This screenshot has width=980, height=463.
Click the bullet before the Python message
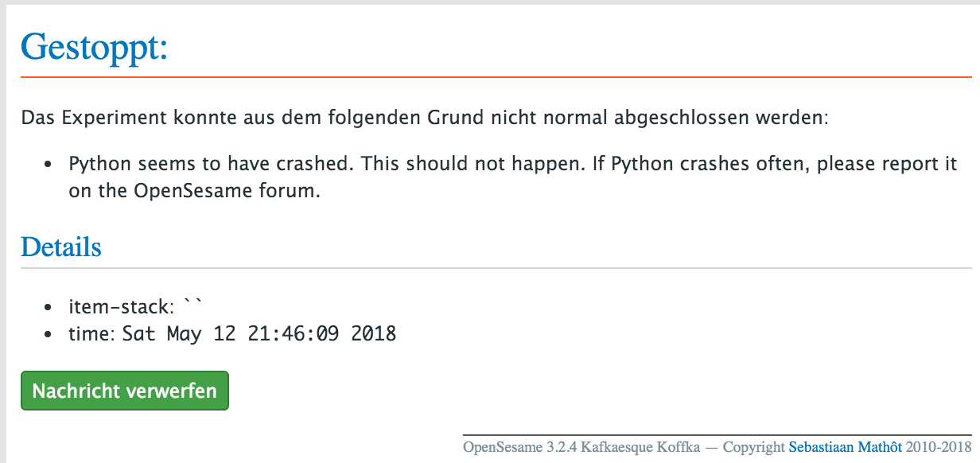click(49, 165)
